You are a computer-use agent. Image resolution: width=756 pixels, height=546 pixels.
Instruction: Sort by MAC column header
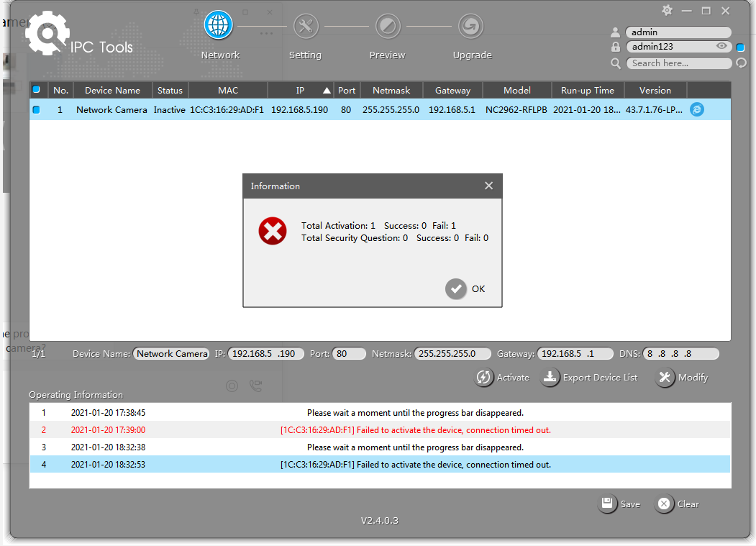(228, 90)
